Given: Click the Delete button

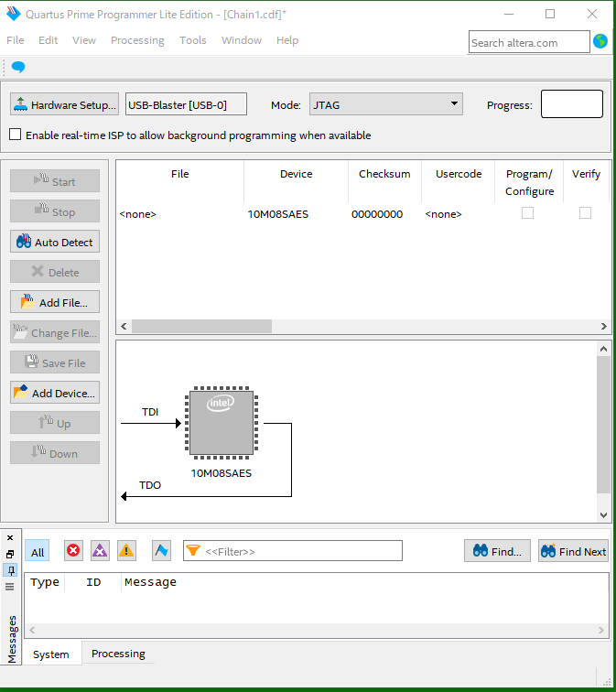Looking at the screenshot, I should click(x=55, y=272).
